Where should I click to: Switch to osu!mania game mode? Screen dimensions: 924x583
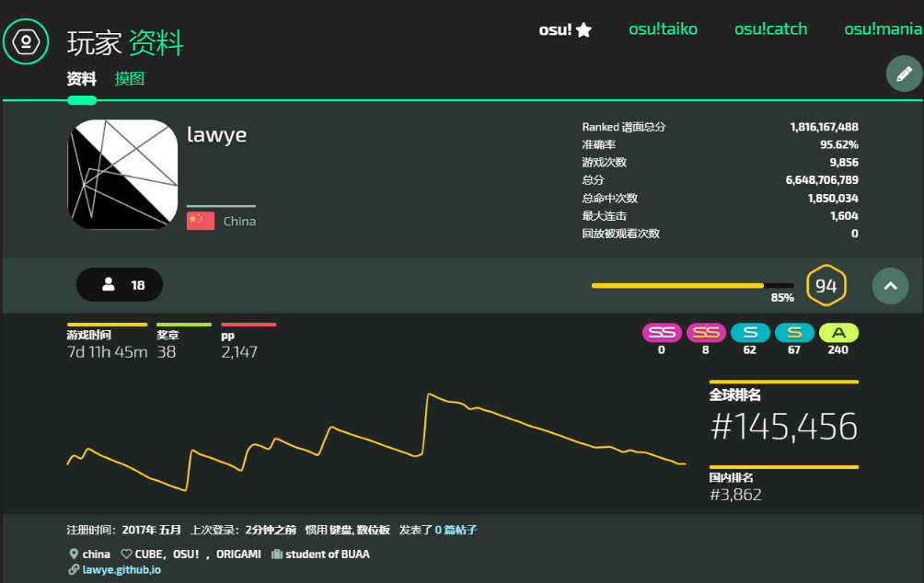click(883, 29)
